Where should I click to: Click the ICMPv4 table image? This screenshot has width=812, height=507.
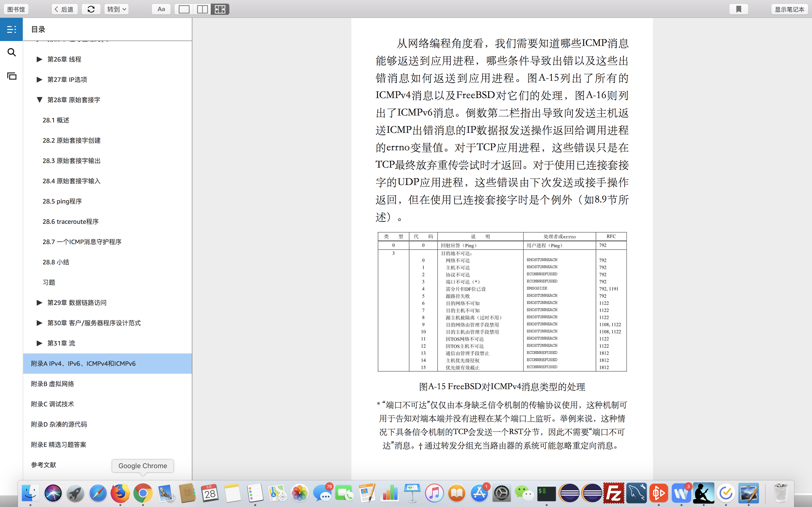[502, 302]
